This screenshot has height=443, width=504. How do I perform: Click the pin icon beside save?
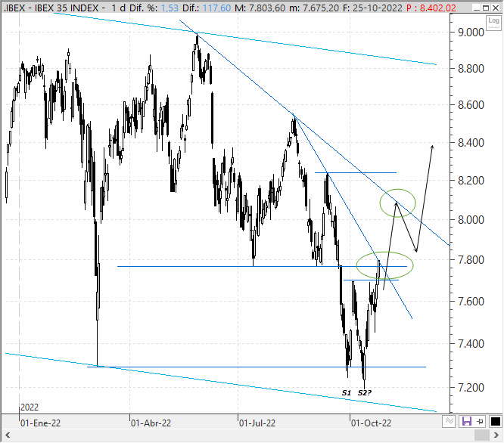pyautogui.click(x=481, y=421)
